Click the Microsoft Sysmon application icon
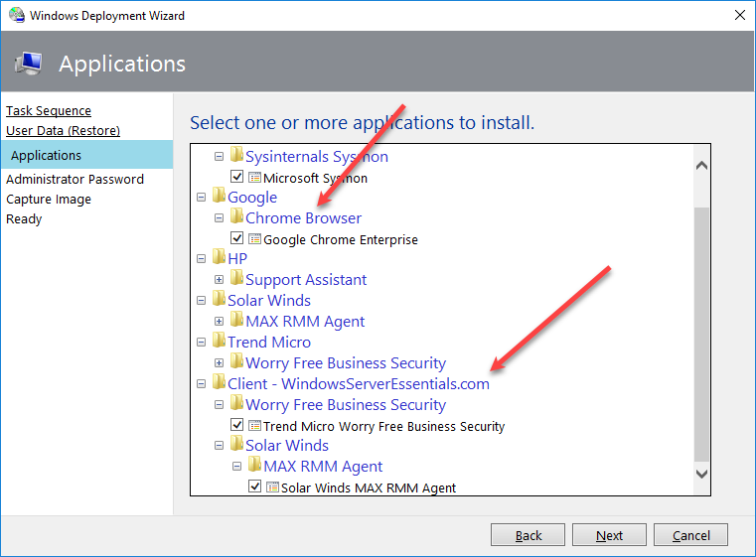756x557 pixels. (x=254, y=178)
